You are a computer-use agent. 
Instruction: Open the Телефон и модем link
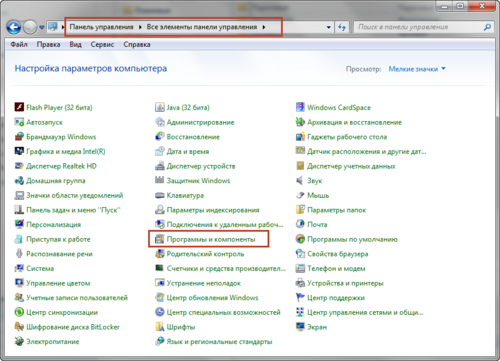point(336,268)
